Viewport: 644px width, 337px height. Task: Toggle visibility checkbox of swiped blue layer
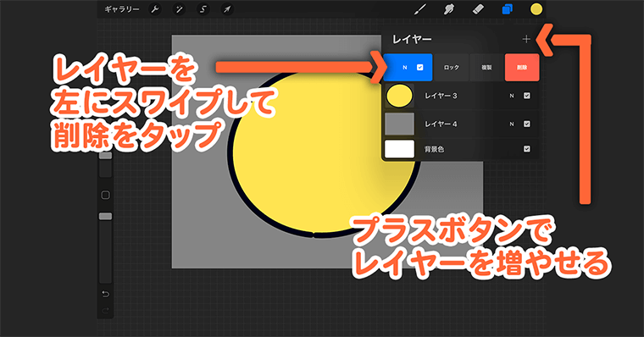(x=419, y=68)
